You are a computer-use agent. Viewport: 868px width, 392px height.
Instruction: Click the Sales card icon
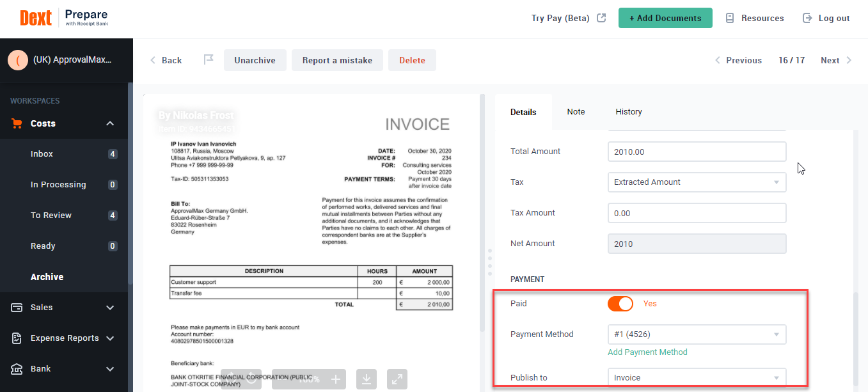click(17, 308)
